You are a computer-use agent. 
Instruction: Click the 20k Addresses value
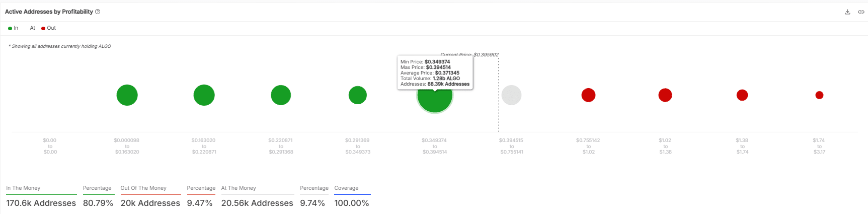click(x=150, y=203)
